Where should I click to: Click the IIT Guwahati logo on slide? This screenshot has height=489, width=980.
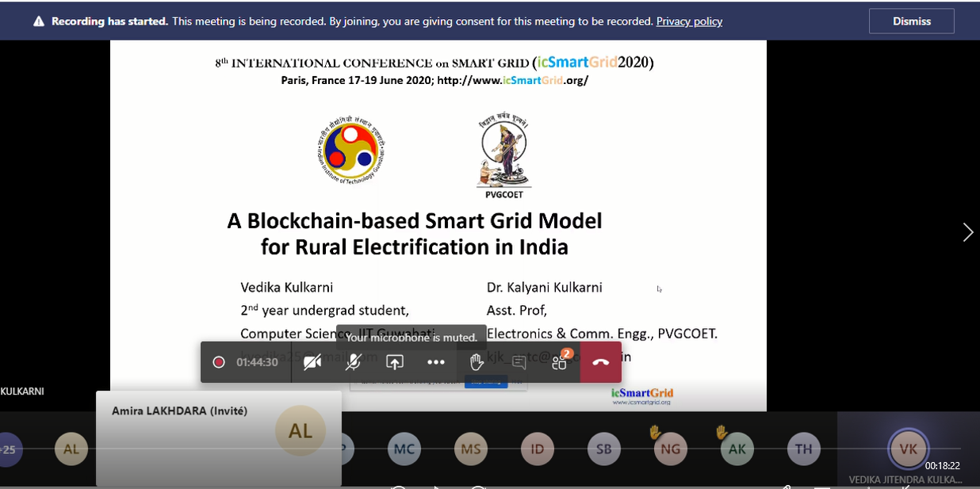tap(351, 149)
